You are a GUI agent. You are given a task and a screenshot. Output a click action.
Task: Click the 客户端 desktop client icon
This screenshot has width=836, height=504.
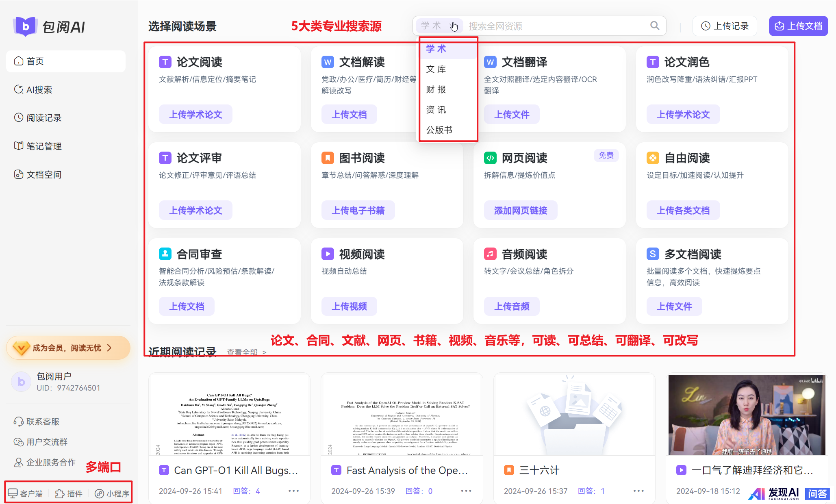click(13, 493)
